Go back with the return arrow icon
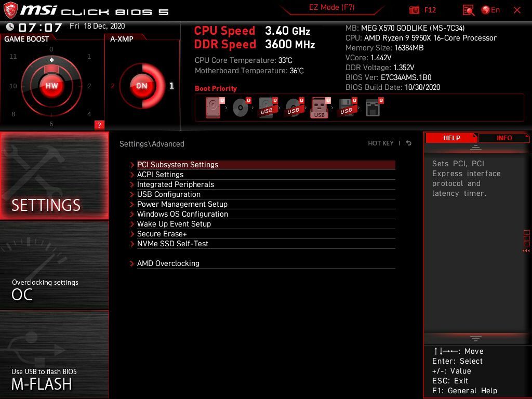 pos(409,143)
